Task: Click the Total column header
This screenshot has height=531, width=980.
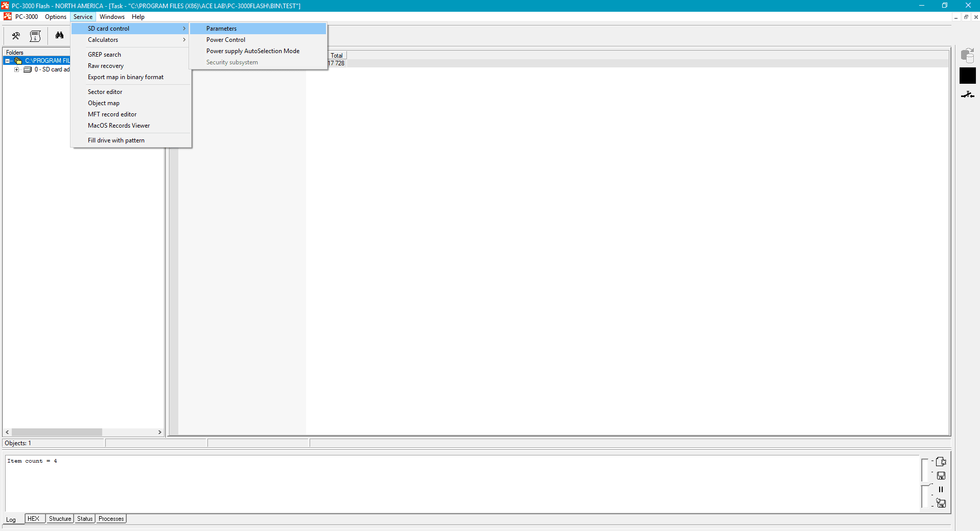Action: click(x=337, y=55)
